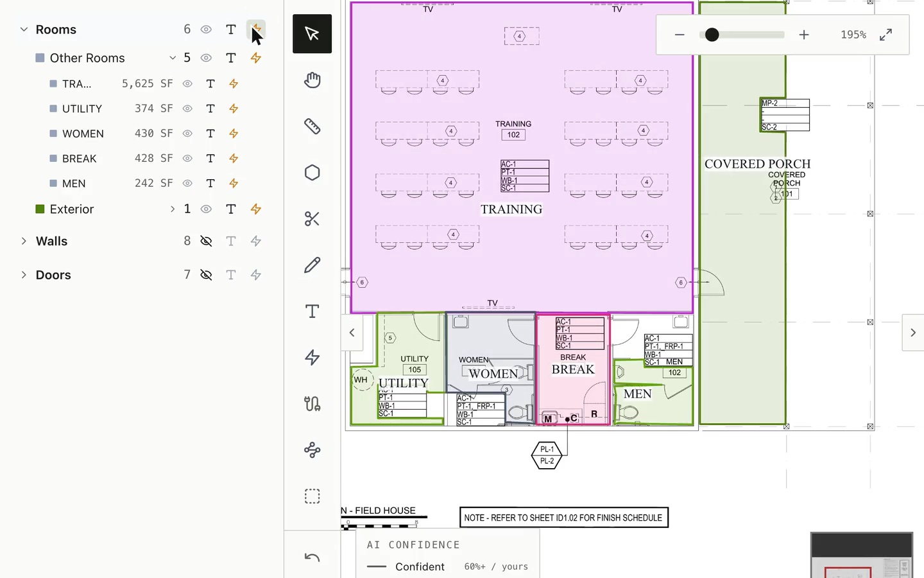Click text label icon for WOMEN row
This screenshot has width=924, height=578.
click(210, 134)
